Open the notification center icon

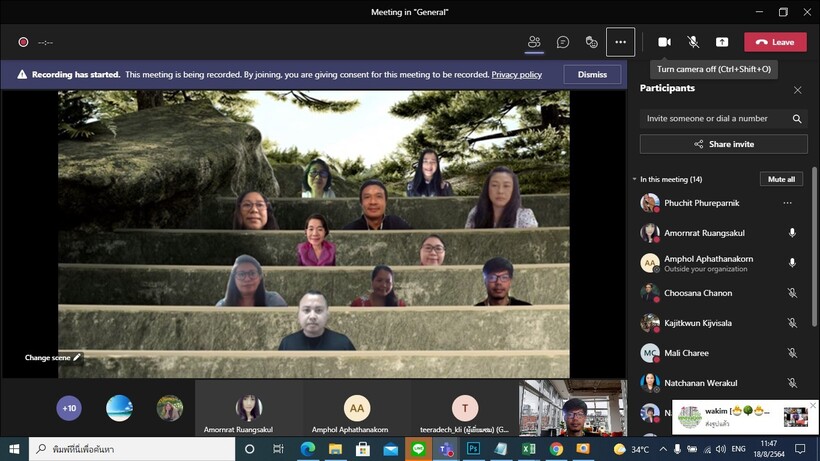800,449
